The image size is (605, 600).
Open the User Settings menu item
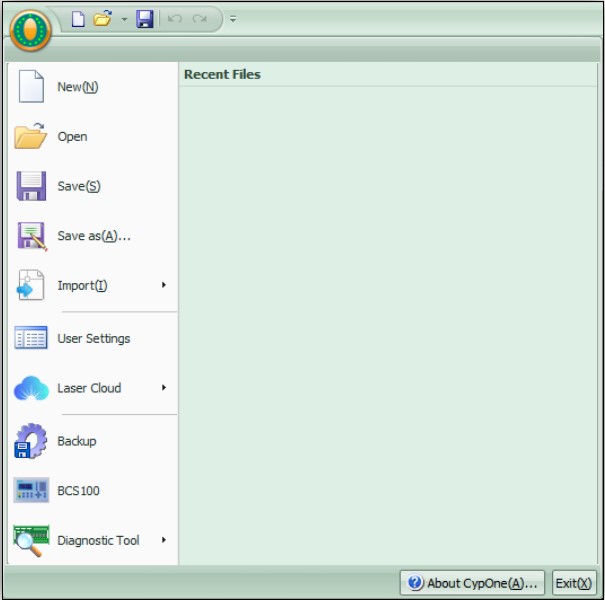click(x=93, y=339)
